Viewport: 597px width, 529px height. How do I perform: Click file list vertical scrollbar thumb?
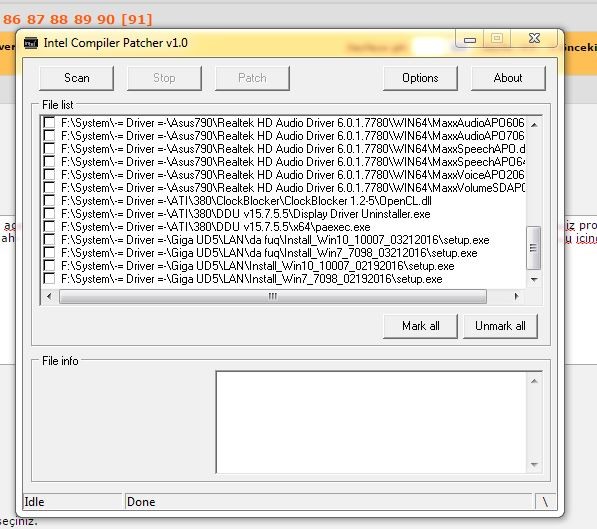[533, 248]
